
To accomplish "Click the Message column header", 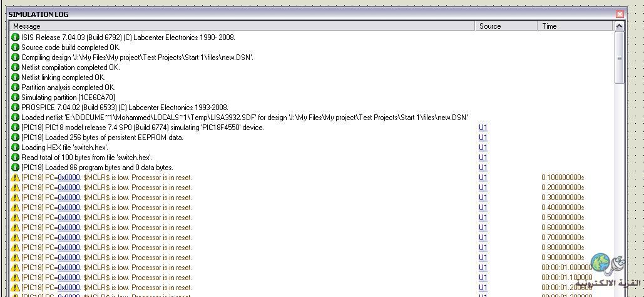I will point(242,26).
